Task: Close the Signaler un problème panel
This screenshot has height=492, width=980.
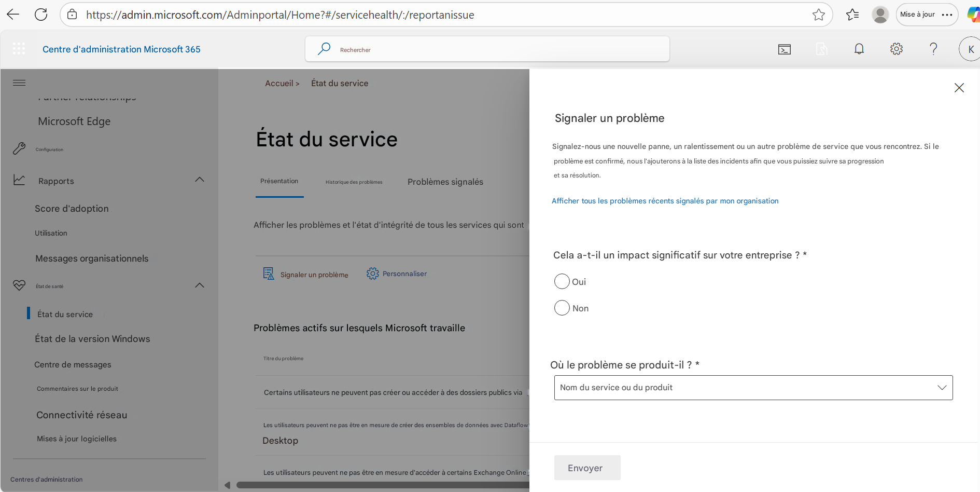Action: pos(959,88)
